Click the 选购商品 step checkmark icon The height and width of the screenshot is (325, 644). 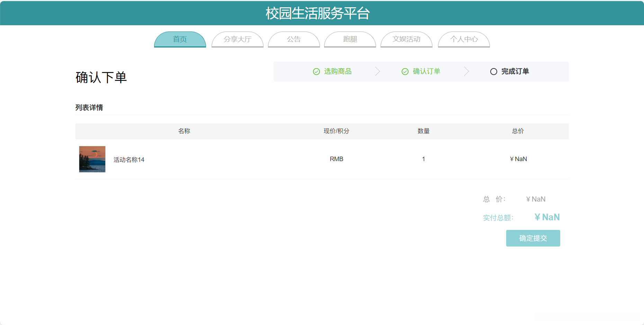(x=316, y=72)
